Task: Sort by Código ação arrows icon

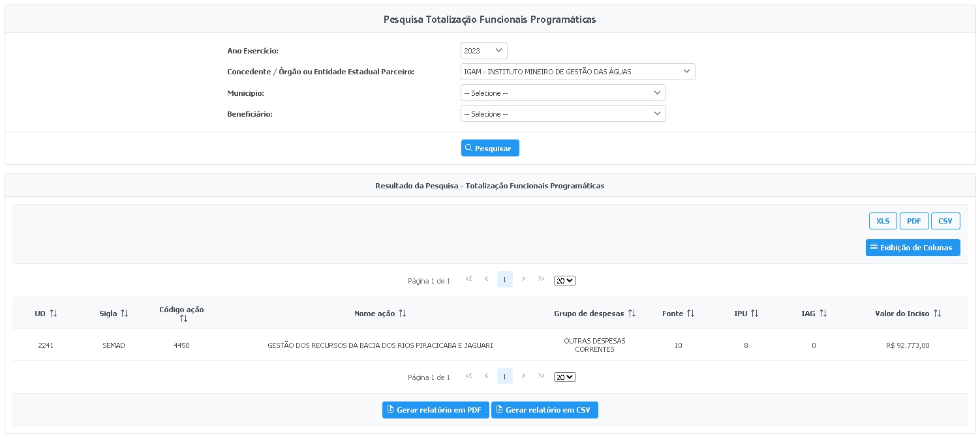Action: (183, 319)
